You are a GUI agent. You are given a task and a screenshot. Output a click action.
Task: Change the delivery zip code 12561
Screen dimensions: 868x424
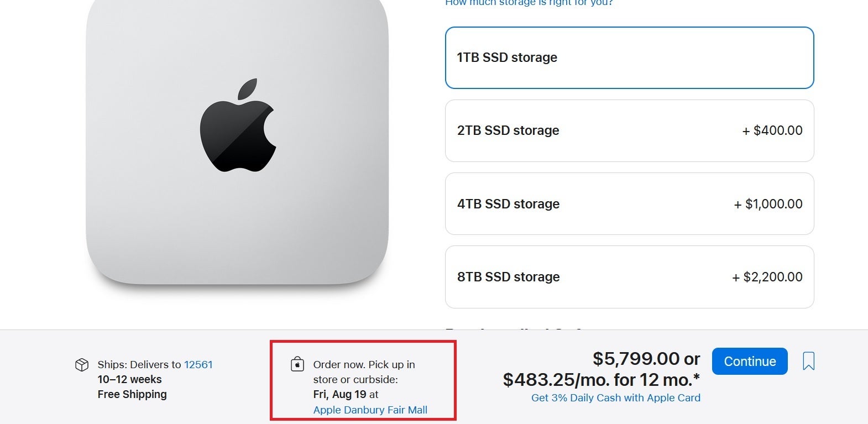pyautogui.click(x=198, y=364)
